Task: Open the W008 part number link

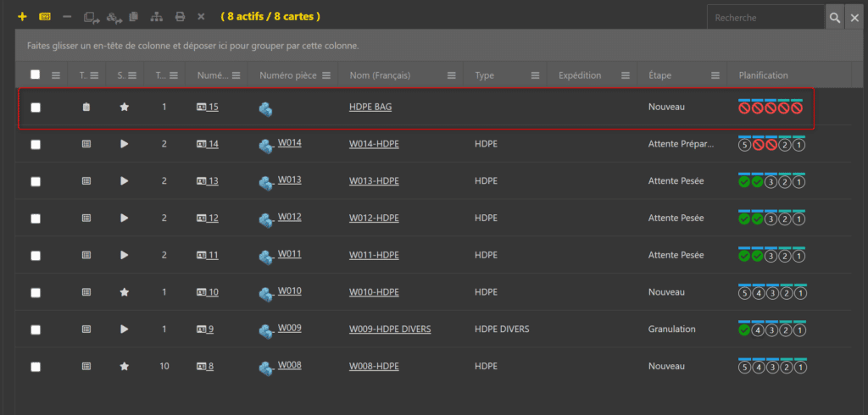Action: pos(289,365)
